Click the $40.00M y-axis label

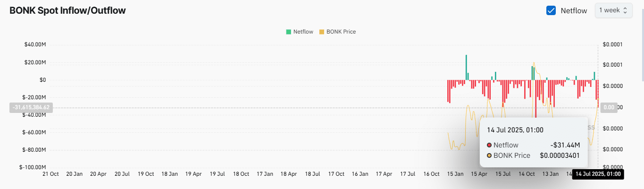(35, 45)
